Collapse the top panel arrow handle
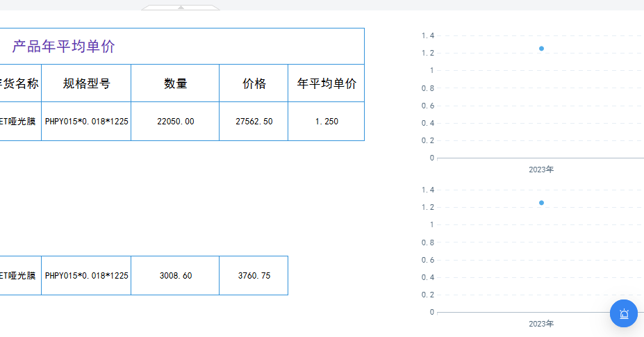 coord(181,8)
